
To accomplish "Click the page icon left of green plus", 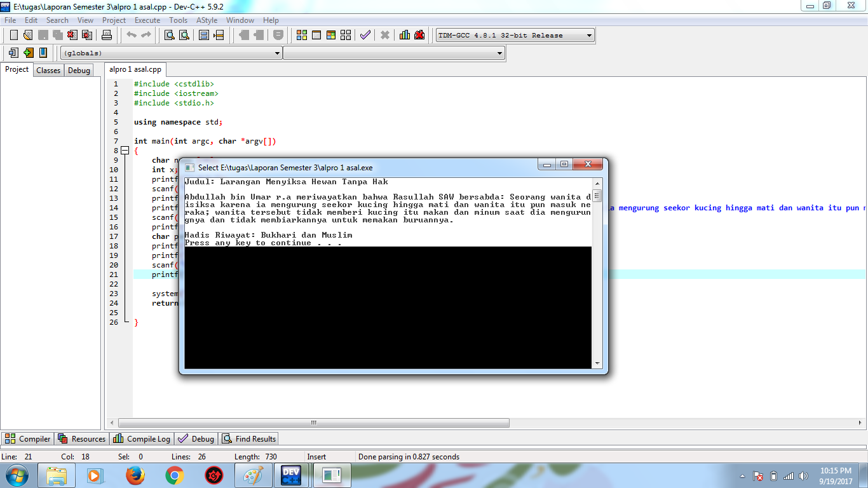I will [x=13, y=53].
